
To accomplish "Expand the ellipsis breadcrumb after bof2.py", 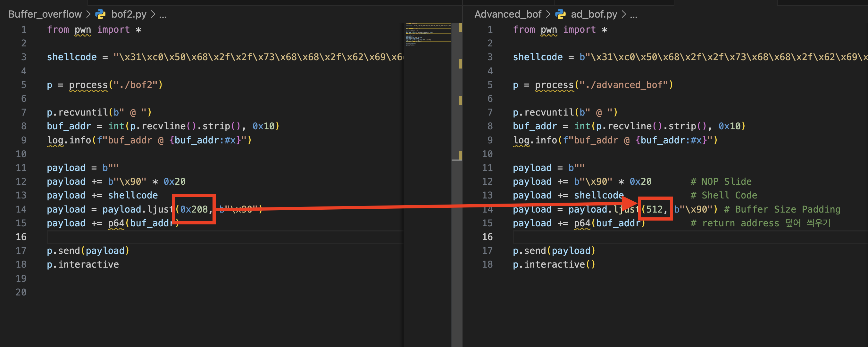I will 163,15.
